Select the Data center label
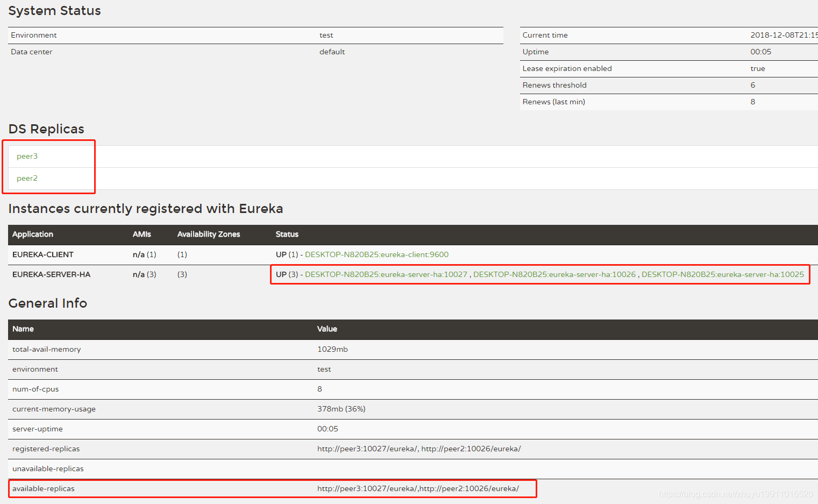The height and width of the screenshot is (504, 818). point(32,52)
